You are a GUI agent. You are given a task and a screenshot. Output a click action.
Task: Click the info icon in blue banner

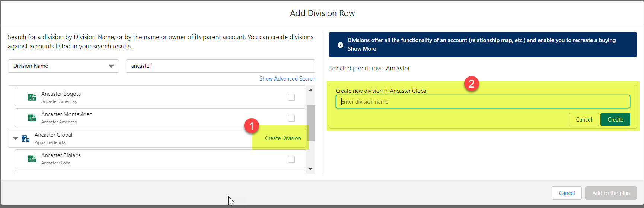[340, 45]
